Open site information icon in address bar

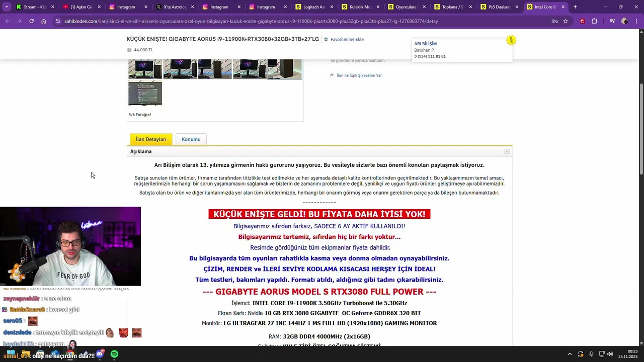click(58, 21)
